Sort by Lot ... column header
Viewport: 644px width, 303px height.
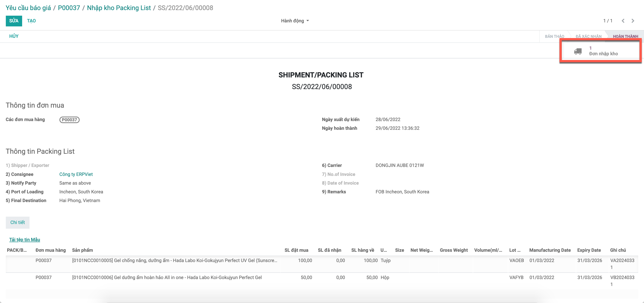click(515, 250)
